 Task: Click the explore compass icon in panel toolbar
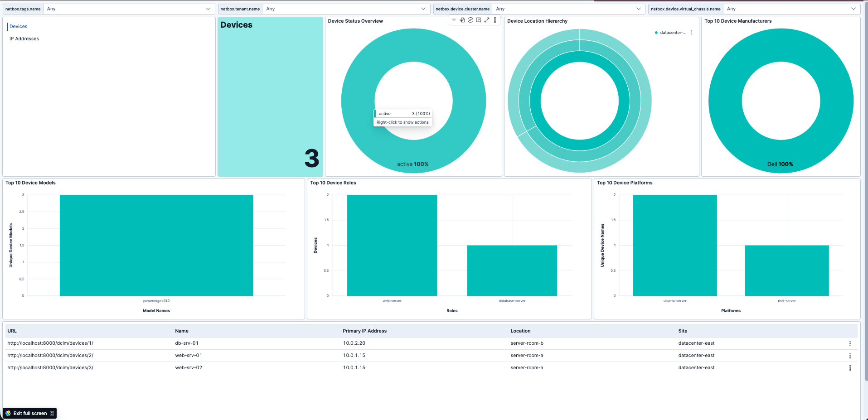pyautogui.click(x=470, y=20)
